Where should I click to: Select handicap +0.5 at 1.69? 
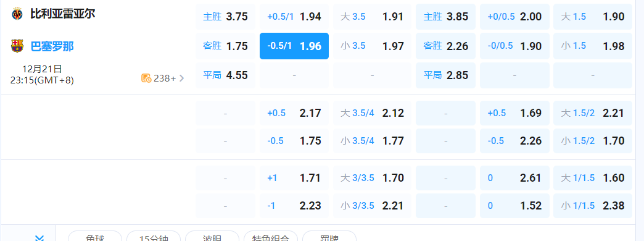click(x=514, y=113)
